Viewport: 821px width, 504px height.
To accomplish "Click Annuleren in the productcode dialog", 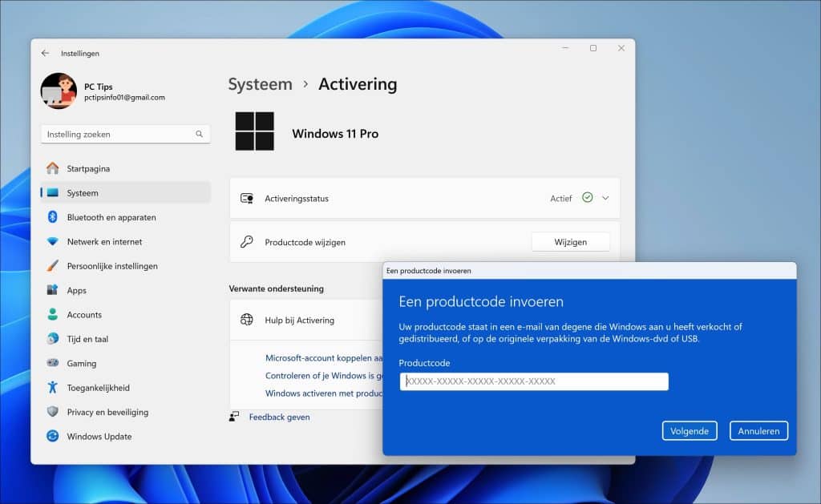I will click(x=758, y=431).
